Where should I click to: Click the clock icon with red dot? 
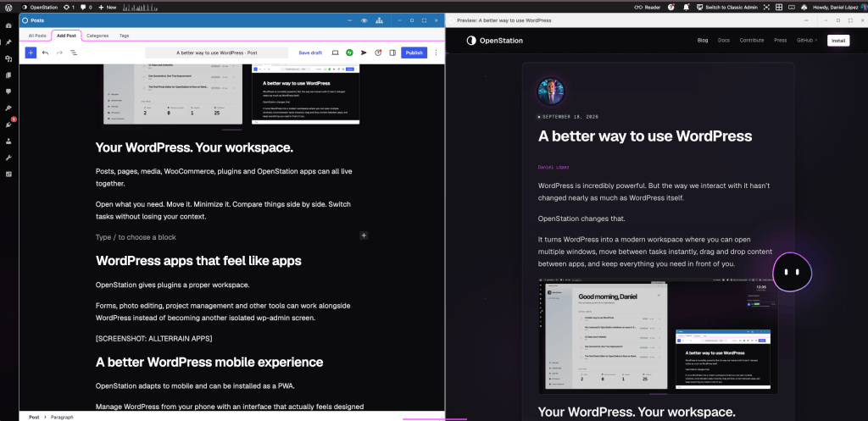point(378,53)
